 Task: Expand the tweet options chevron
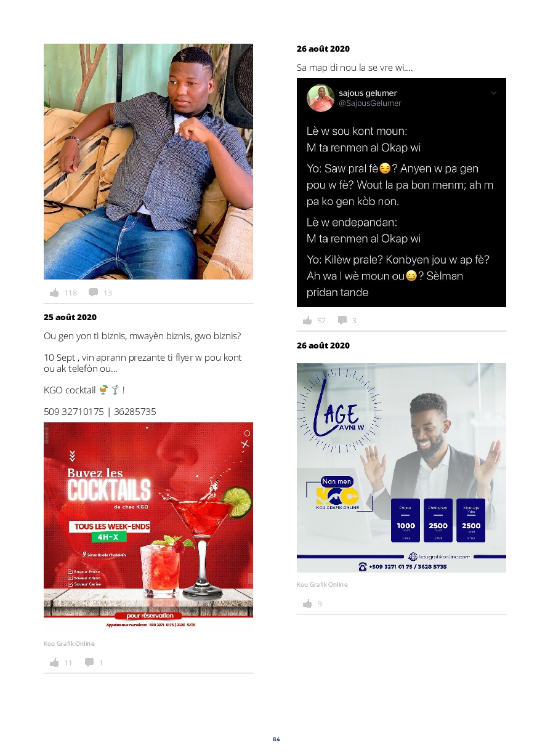(x=493, y=93)
